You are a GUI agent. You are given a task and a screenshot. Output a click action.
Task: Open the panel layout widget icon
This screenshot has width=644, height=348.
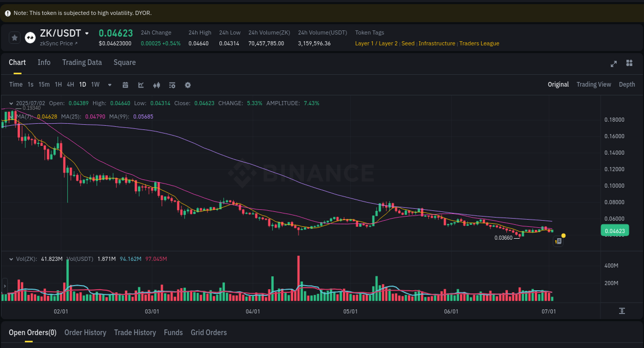[629, 63]
